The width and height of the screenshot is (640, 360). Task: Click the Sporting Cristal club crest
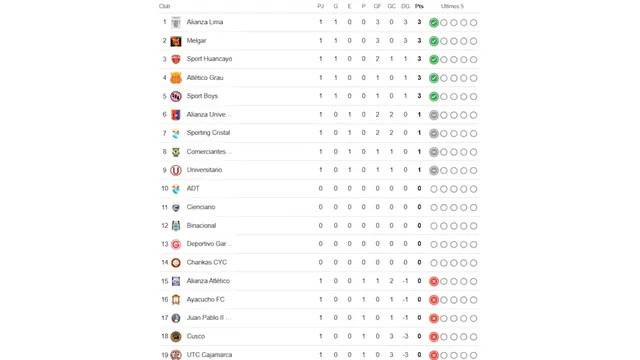[x=176, y=133]
